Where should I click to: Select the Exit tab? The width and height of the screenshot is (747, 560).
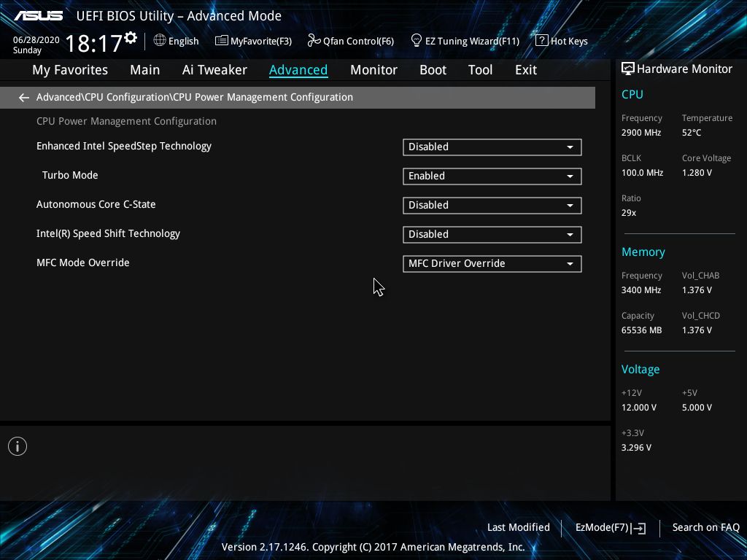(x=526, y=70)
